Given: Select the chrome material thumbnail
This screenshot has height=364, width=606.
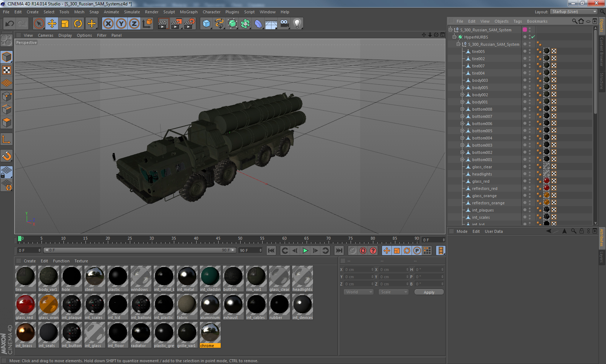Looking at the screenshot, I should (210, 335).
